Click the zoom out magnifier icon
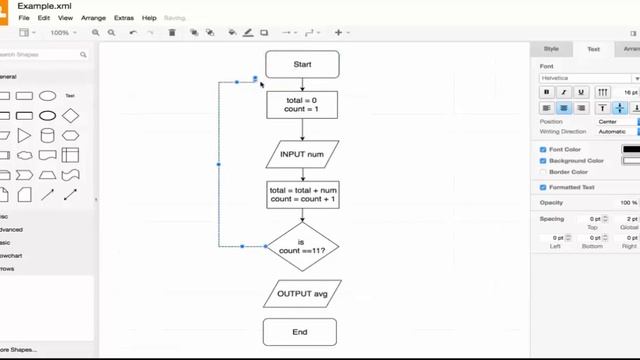The width and height of the screenshot is (640, 360). click(111, 32)
